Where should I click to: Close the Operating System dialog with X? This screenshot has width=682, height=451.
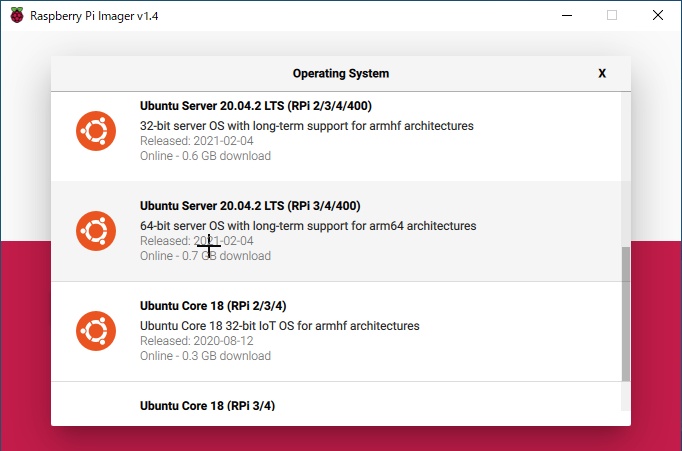602,73
